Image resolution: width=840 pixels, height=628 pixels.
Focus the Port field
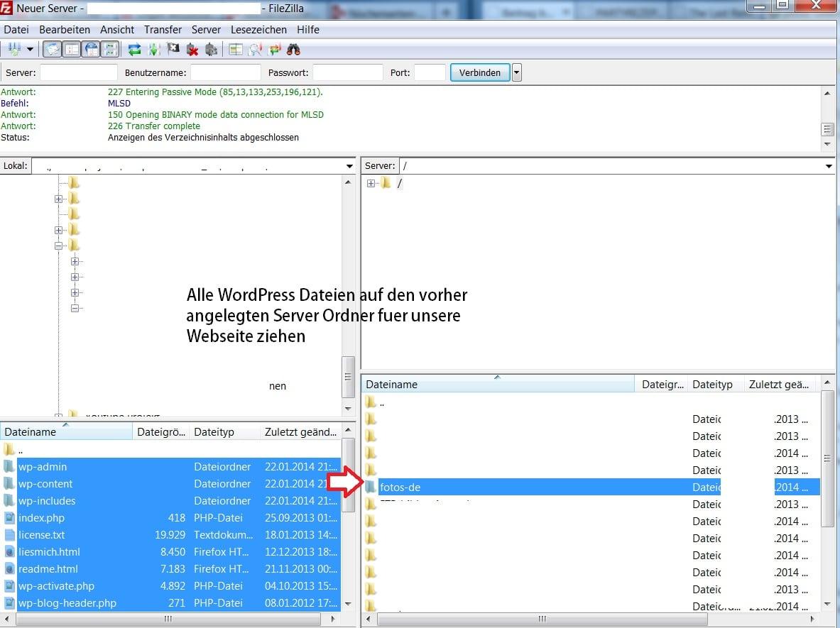(430, 72)
